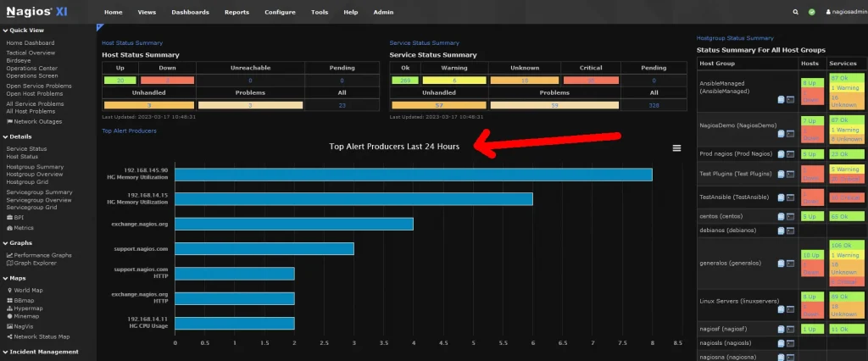Click the blue Host Status Summary dashlet link
The width and height of the screenshot is (868, 361).
pos(132,42)
